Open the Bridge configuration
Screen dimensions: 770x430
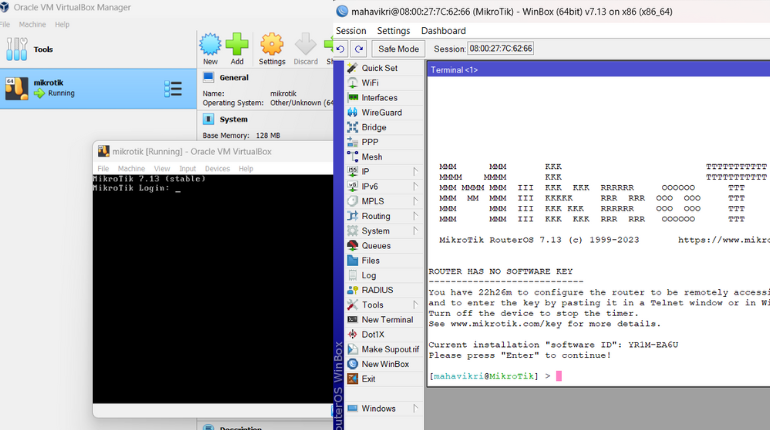point(373,127)
